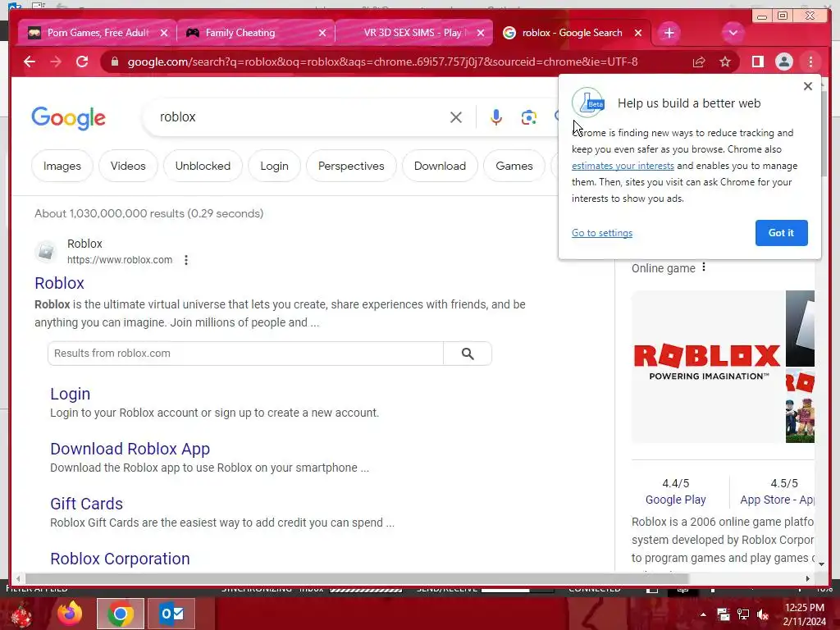Image resolution: width=840 pixels, height=630 pixels.
Task: Close the Help us build a better web popup
Action: point(808,86)
